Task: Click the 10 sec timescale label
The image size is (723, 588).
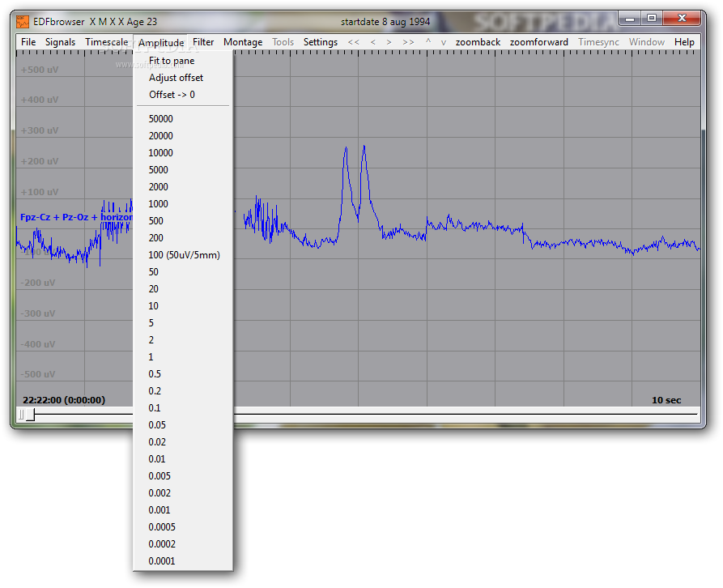Action: click(666, 400)
